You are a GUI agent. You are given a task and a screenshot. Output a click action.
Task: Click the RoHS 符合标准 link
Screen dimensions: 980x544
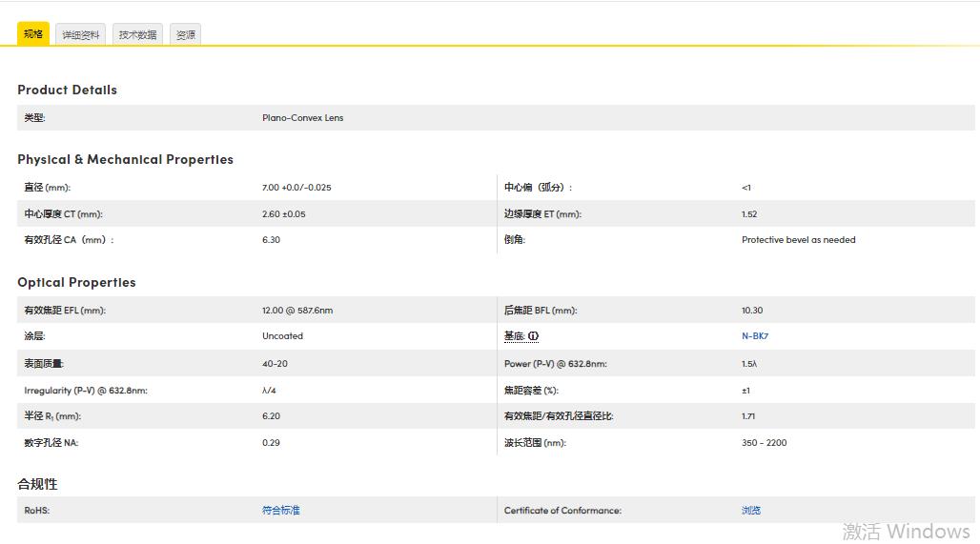[280, 511]
